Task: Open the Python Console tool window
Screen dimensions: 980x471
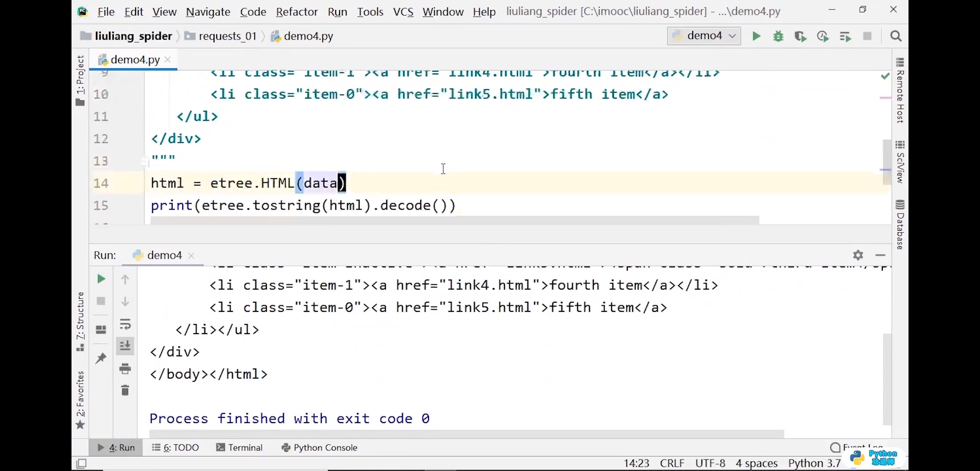Action: (320, 447)
